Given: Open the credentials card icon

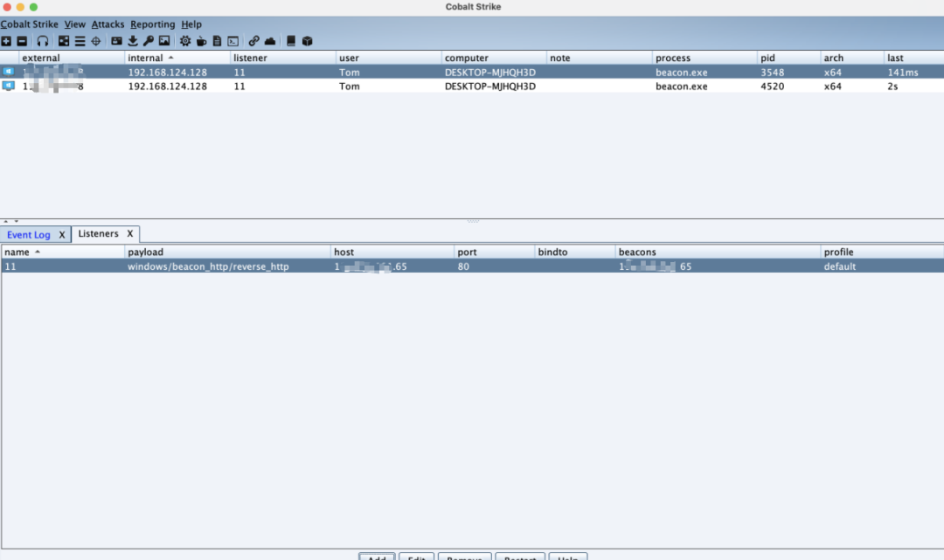Looking at the screenshot, I should point(116,41).
